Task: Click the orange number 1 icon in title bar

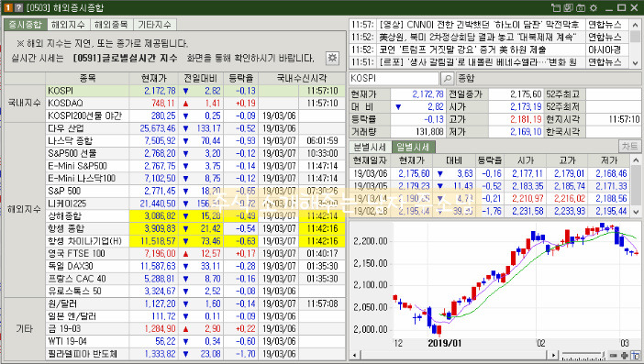Action: click(8, 8)
